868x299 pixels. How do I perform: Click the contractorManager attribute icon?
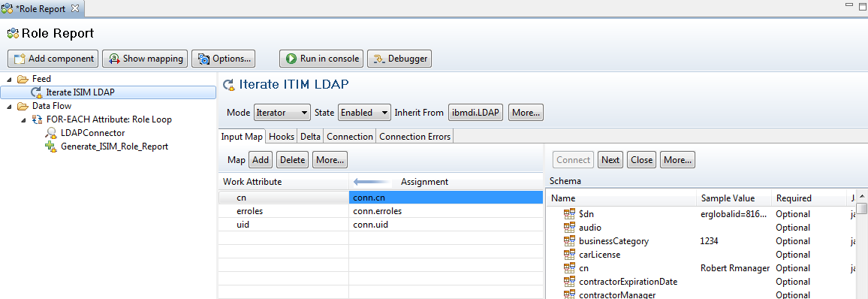pyautogui.click(x=570, y=294)
